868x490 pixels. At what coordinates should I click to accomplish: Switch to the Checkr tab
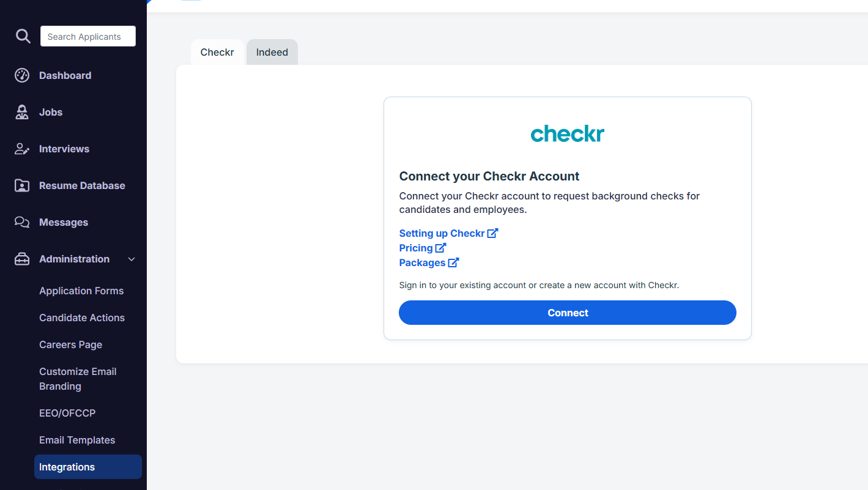tap(217, 52)
